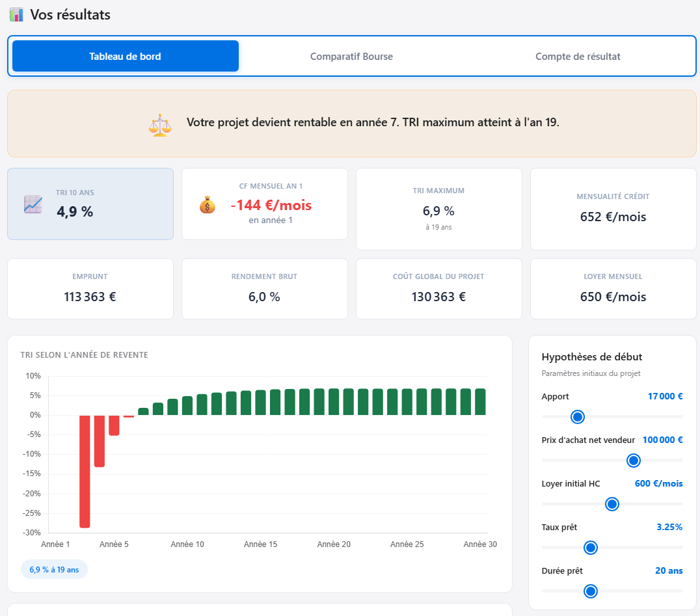Click the balance scale icon in the rentability banner
The width and height of the screenshot is (700, 616).
coord(160,122)
